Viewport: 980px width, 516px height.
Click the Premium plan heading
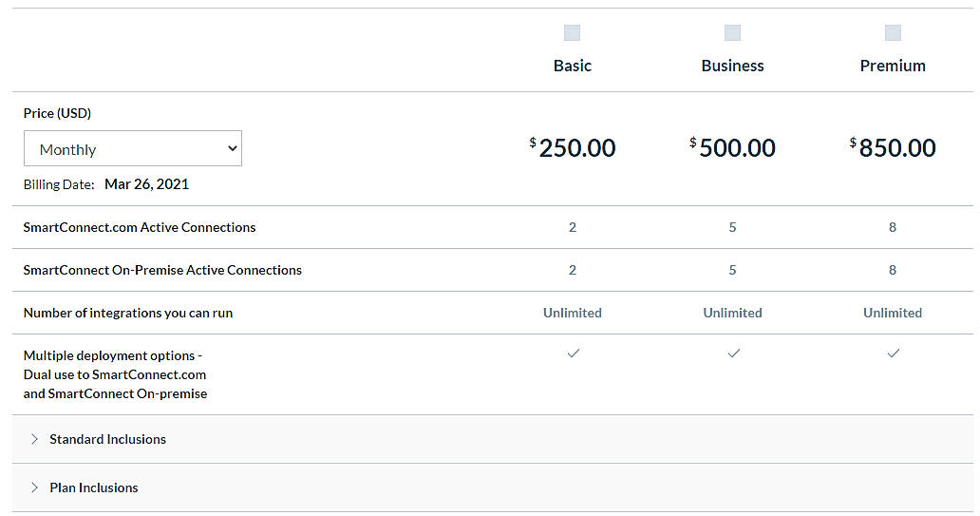893,66
